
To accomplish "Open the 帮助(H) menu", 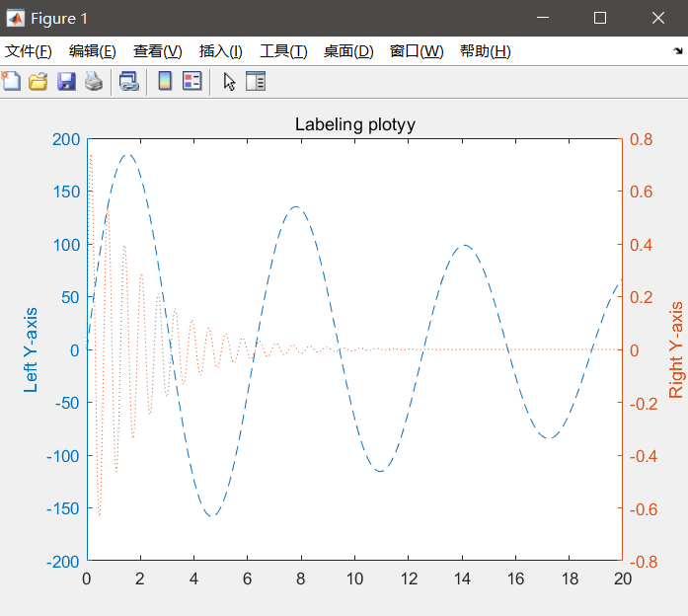I will (485, 51).
